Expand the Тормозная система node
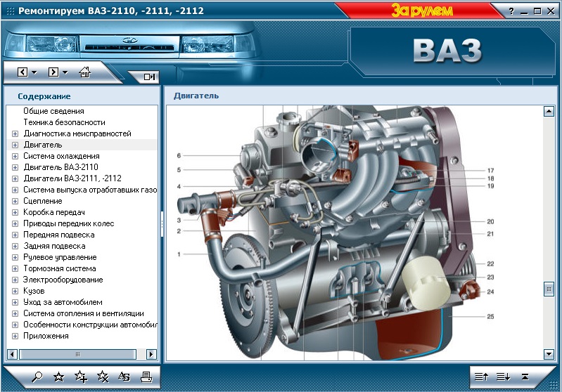This screenshot has width=562, height=392. 15,269
